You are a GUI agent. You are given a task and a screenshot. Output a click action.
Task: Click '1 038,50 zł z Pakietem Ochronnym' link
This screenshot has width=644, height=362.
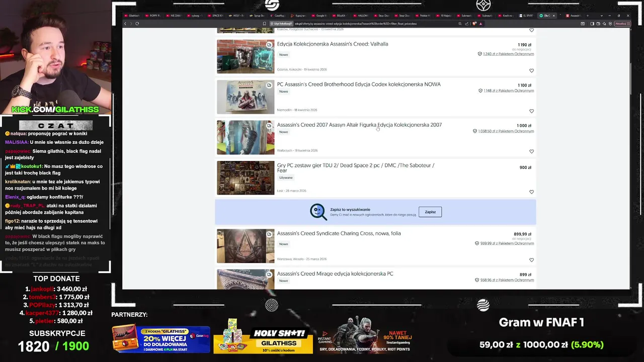(x=506, y=131)
